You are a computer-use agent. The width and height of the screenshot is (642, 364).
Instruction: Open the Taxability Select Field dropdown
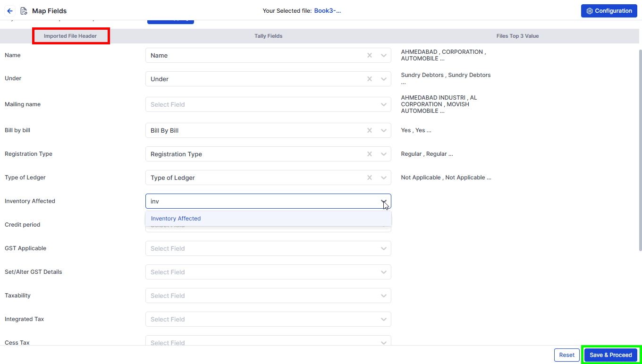(x=268, y=296)
